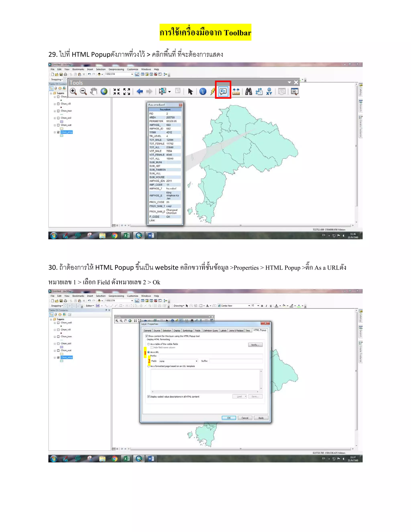Select 'As a table of the visible fields' radio

click(149, 344)
